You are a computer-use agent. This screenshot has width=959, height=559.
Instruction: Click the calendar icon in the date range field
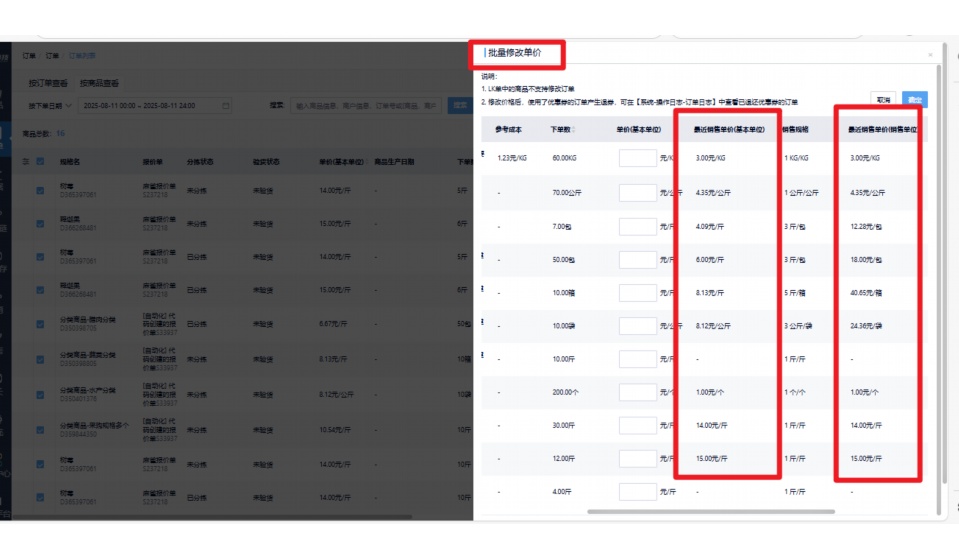226,105
